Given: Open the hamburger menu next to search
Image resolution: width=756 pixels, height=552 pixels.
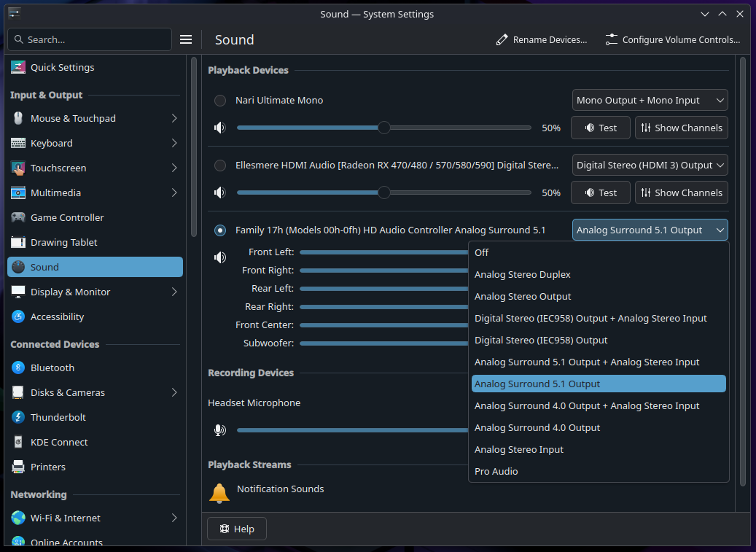Looking at the screenshot, I should pyautogui.click(x=186, y=39).
